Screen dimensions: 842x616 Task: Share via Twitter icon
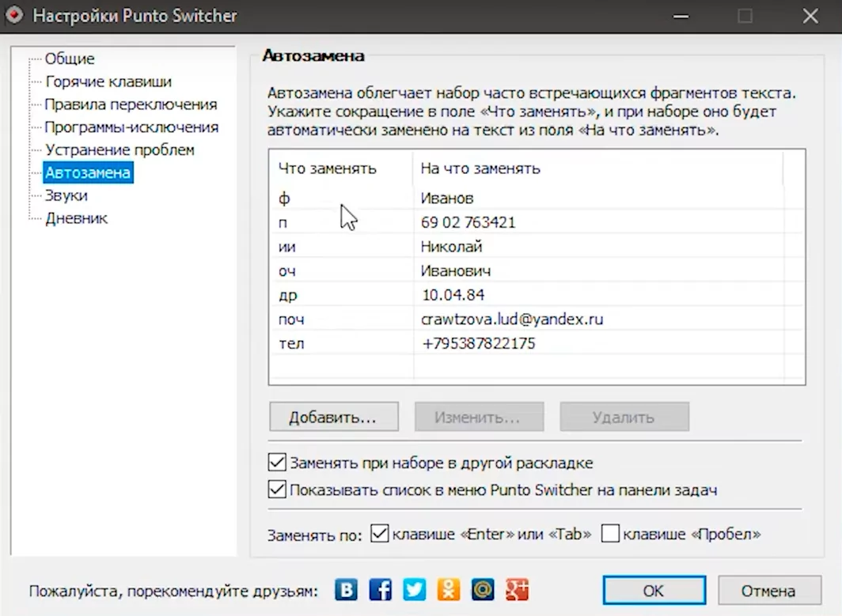414,590
